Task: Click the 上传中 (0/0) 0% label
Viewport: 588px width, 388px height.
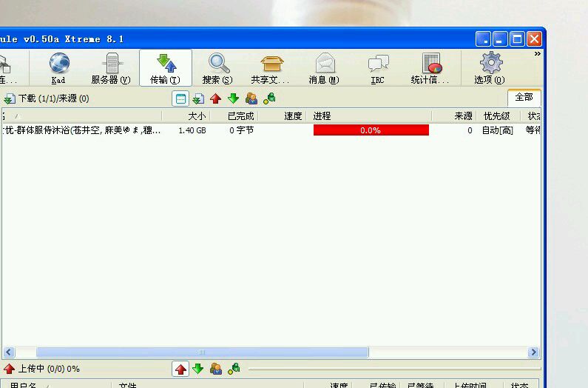Action: point(49,369)
